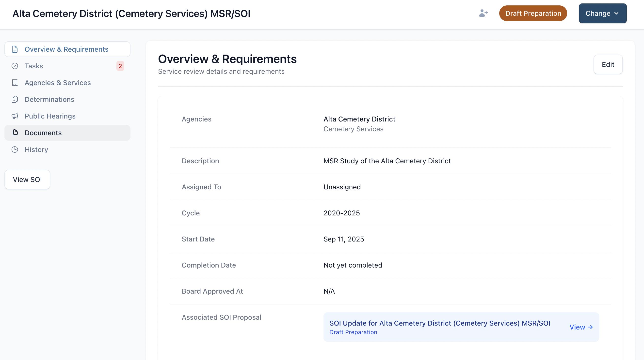Open the Draft Preparation status badge
The image size is (644, 360).
coord(533,13)
